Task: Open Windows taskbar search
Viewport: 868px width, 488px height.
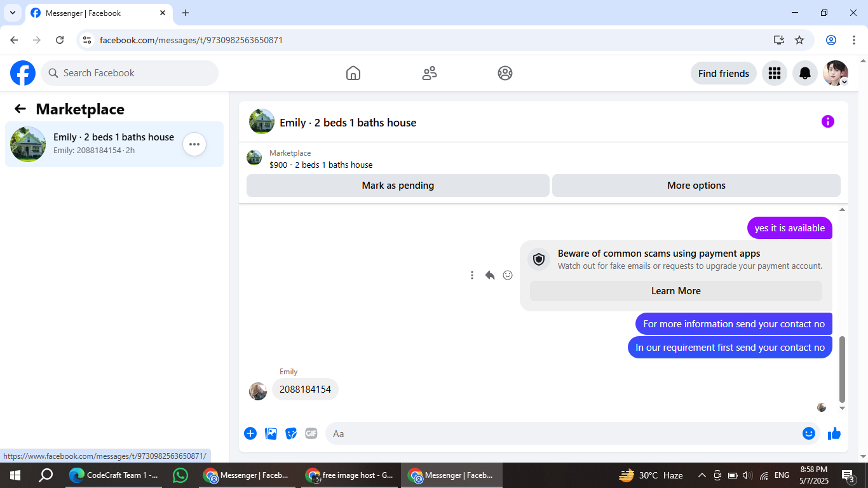Action: (x=46, y=475)
